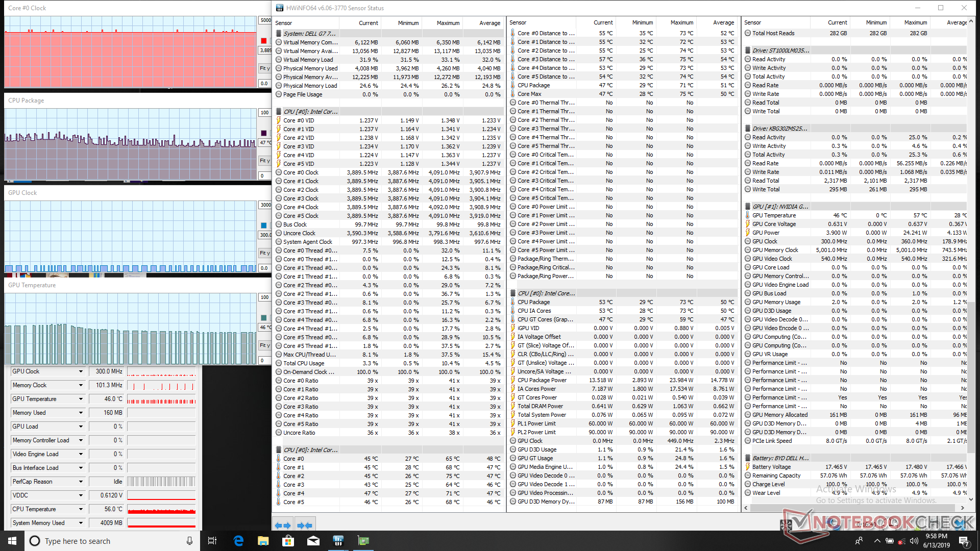Image resolution: width=980 pixels, height=551 pixels.
Task: Open the Mail app from the taskbar
Action: tap(313, 541)
